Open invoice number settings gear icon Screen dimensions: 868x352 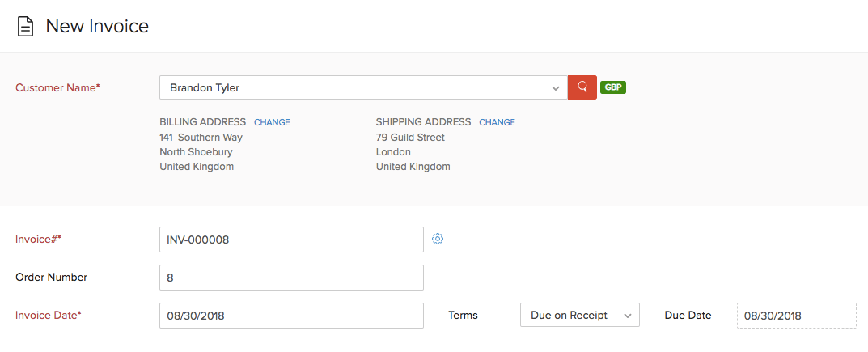(438, 239)
